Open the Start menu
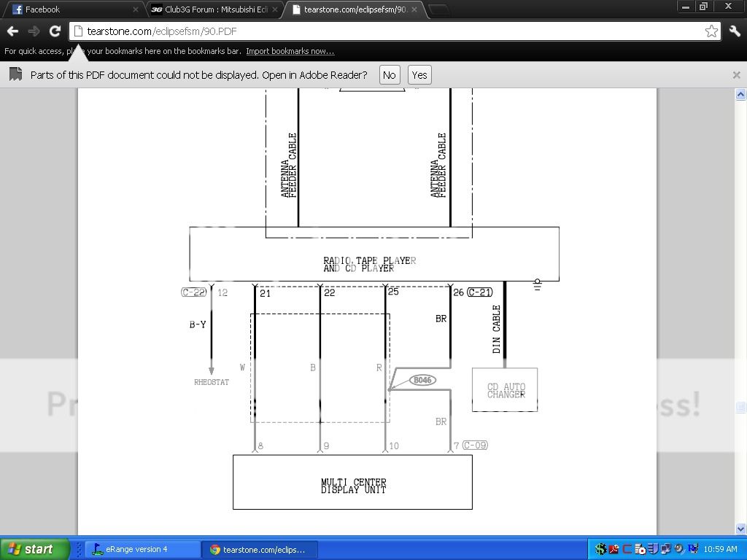 34,549
